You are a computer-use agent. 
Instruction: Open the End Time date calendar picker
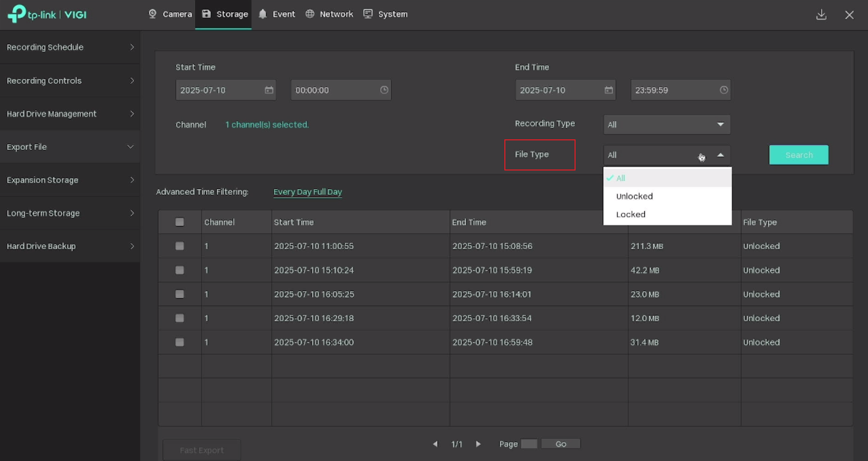[608, 90]
